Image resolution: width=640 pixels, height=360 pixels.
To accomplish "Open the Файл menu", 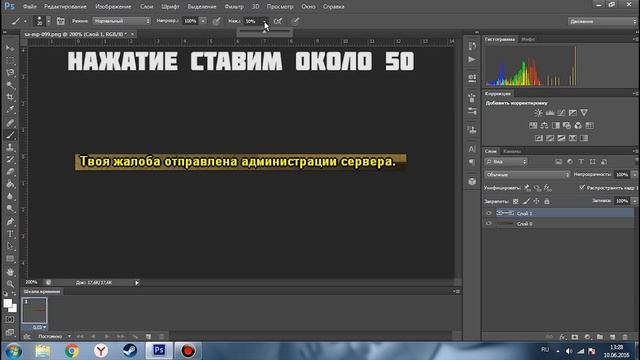I will tap(29, 7).
